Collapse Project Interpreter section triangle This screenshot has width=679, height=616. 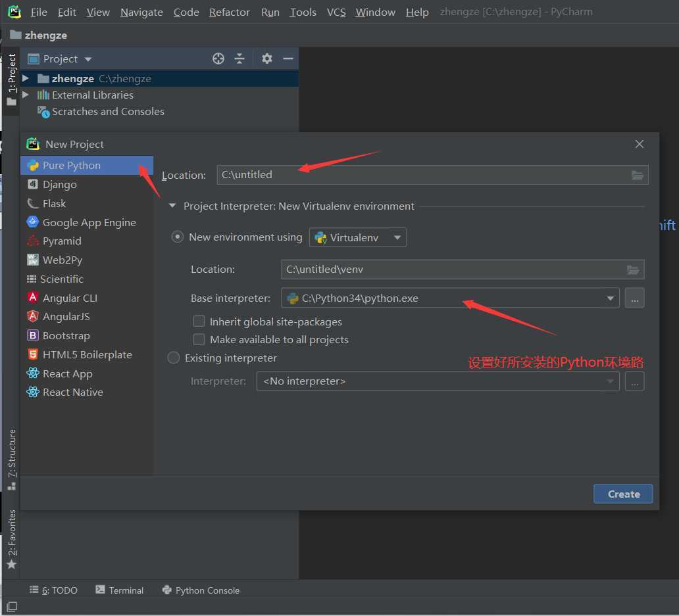click(172, 206)
